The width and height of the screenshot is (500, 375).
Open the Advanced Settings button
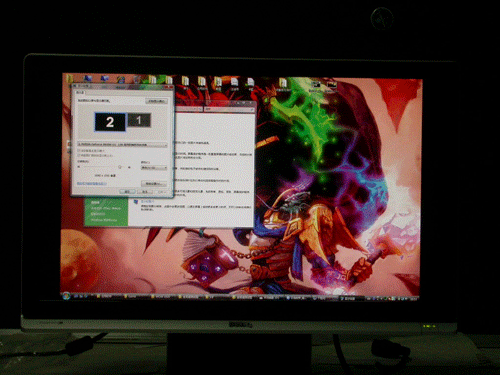click(x=154, y=183)
